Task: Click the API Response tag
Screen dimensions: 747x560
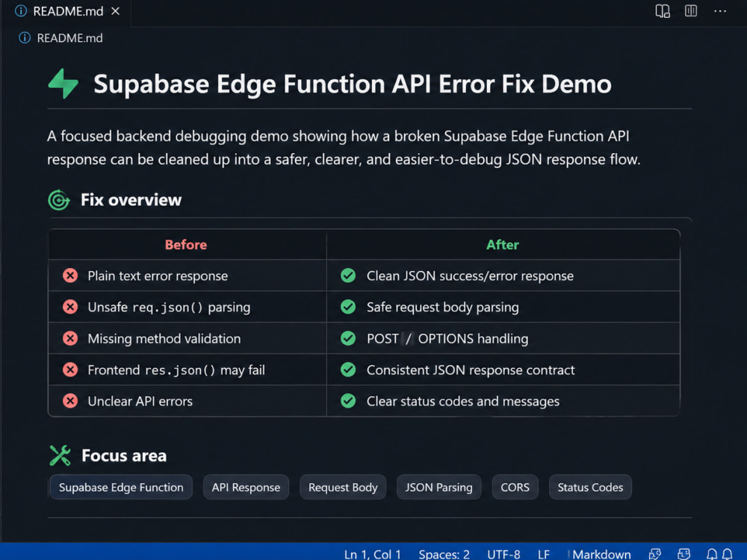Action: 246,487
